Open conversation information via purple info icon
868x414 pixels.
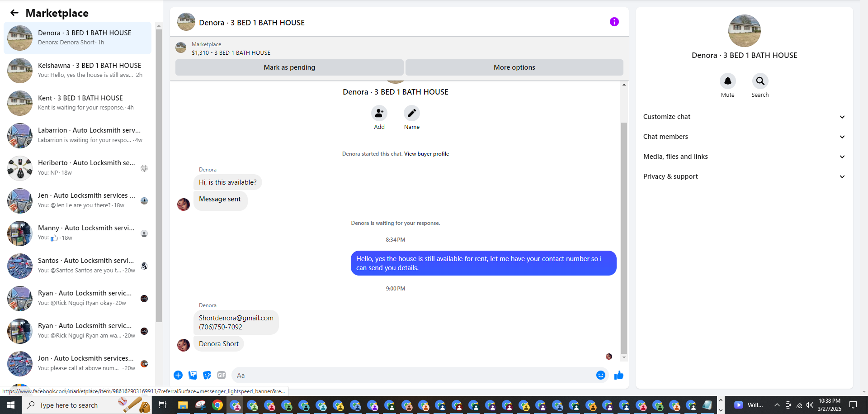click(614, 22)
